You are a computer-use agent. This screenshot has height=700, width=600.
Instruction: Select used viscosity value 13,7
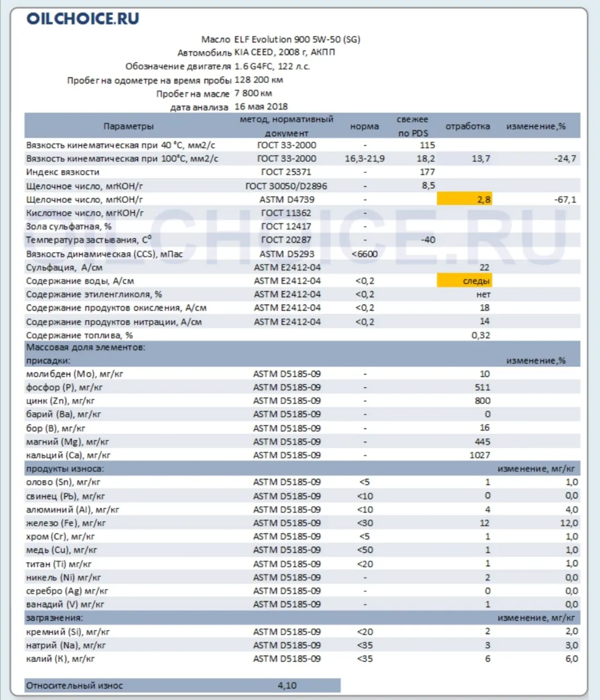coord(481,158)
